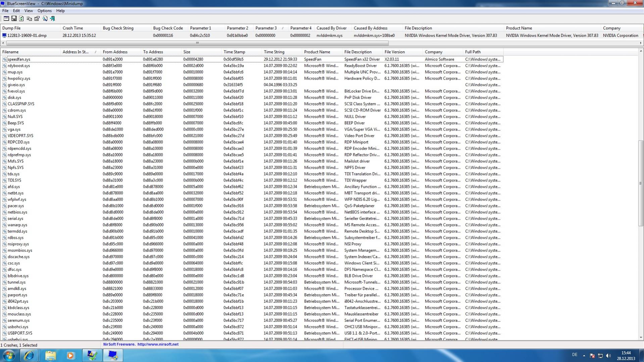Click the upper pane horizontal scrollbar thumb
The image size is (644, 362).
tap(197, 43)
